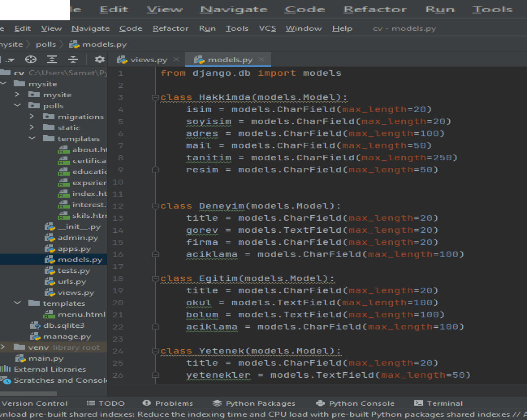Close the models.py editor tab

point(262,59)
